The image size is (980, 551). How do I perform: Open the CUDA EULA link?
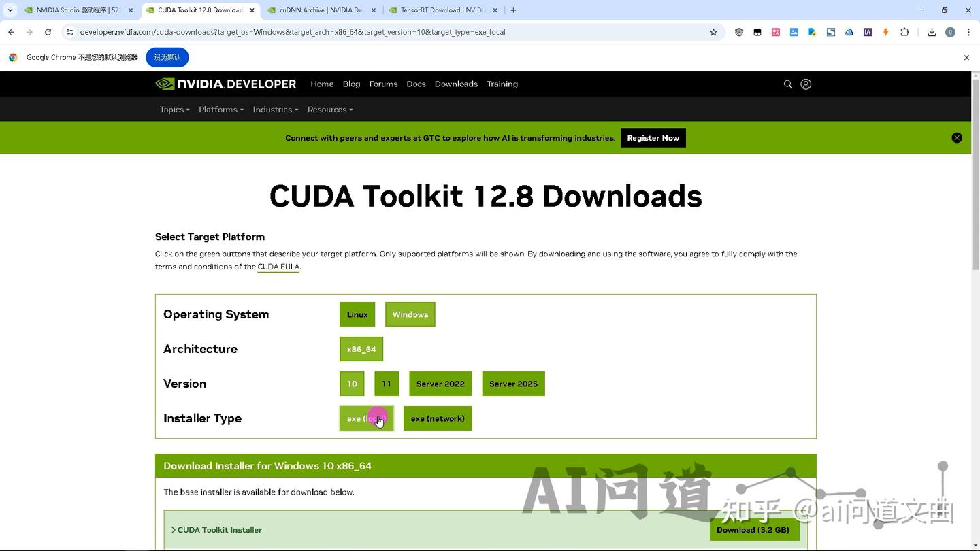point(278,267)
